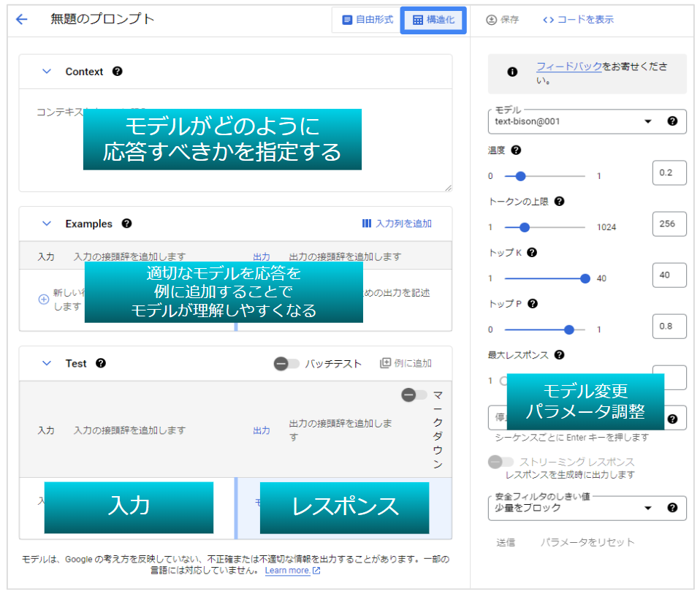Collapse the Examples section chevron
Image resolution: width=700 pixels, height=594 pixels.
[x=47, y=224]
